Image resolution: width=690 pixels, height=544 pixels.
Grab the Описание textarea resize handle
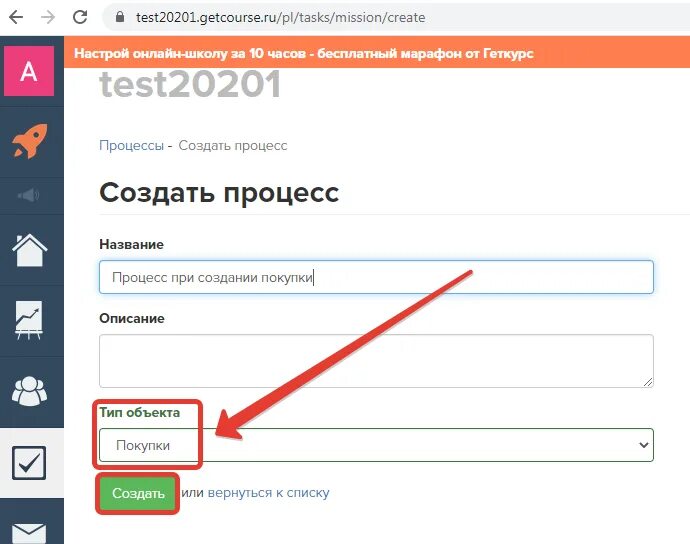(x=648, y=382)
